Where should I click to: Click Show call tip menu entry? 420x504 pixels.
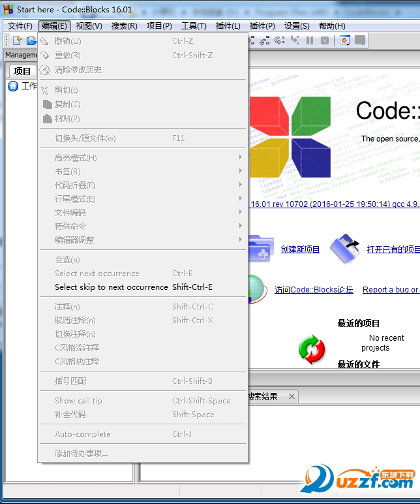(143, 400)
